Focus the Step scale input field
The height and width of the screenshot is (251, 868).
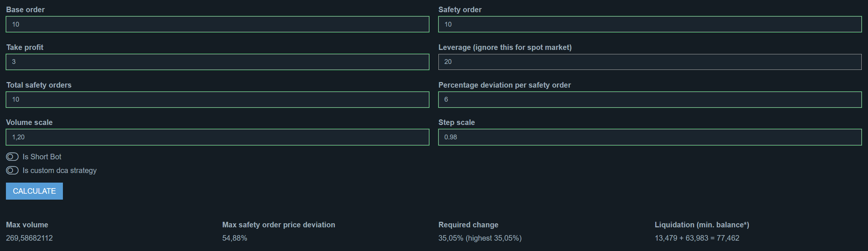(x=650, y=137)
